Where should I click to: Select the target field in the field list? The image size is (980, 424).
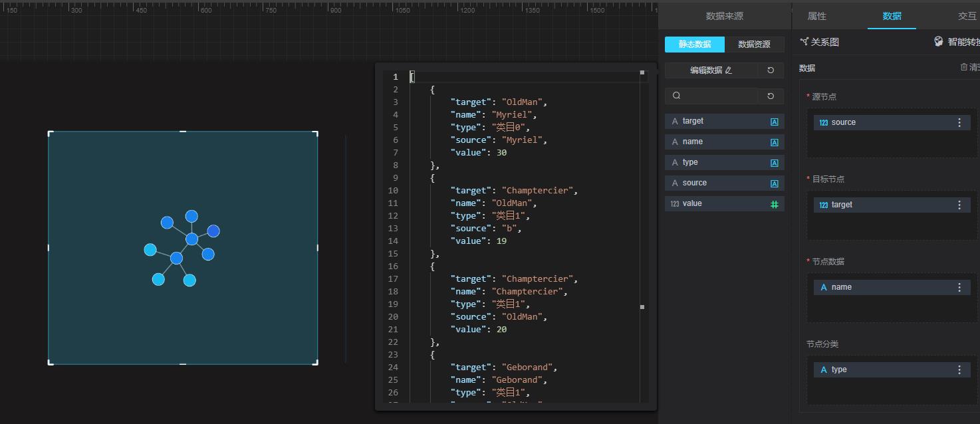725,122
